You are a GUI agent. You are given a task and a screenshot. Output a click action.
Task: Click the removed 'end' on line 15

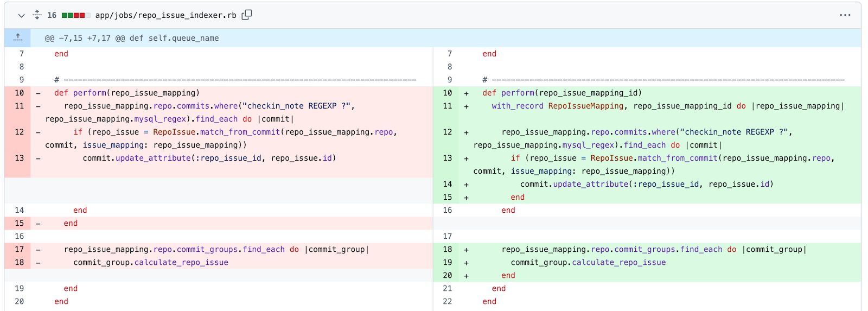(71, 223)
